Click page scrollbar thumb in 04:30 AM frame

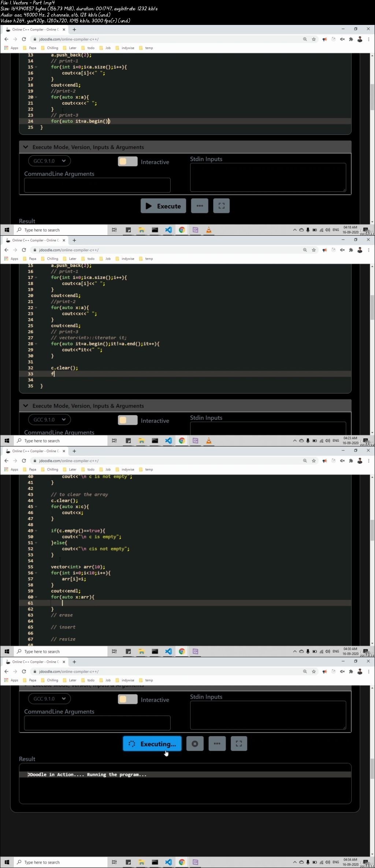[x=372, y=530]
